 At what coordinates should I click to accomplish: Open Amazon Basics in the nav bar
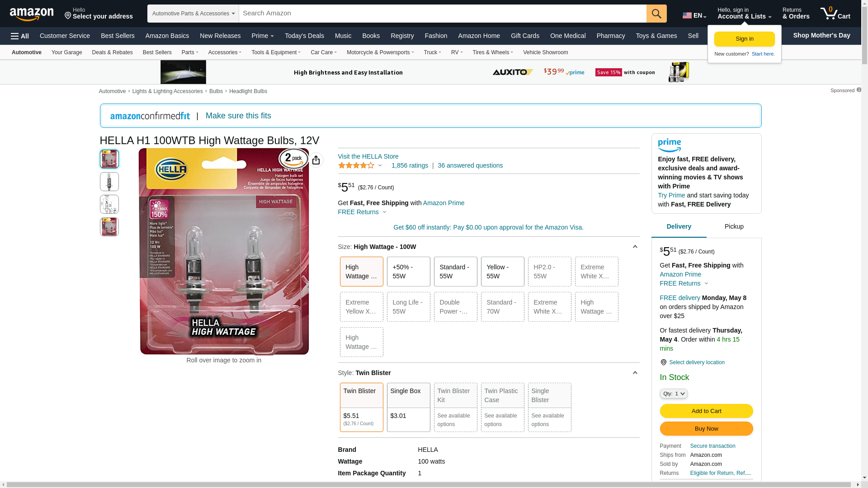tap(167, 36)
